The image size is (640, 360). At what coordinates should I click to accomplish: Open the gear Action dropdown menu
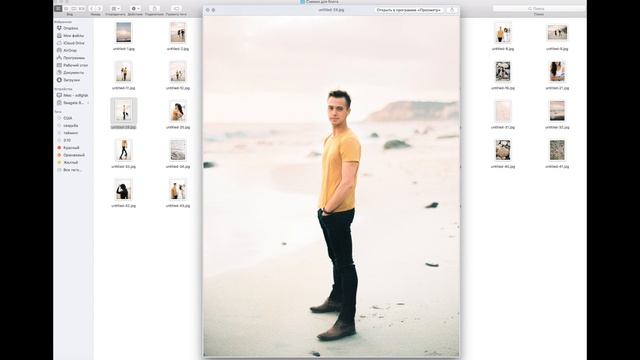point(135,8)
